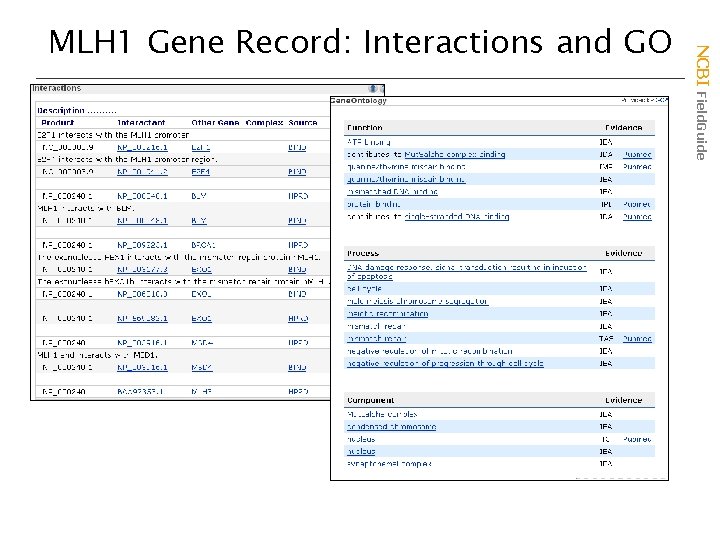Select negative regulation of meiotic recombination row
Image resolution: width=720 pixels, height=540 pixels.
pyautogui.click(x=499, y=351)
